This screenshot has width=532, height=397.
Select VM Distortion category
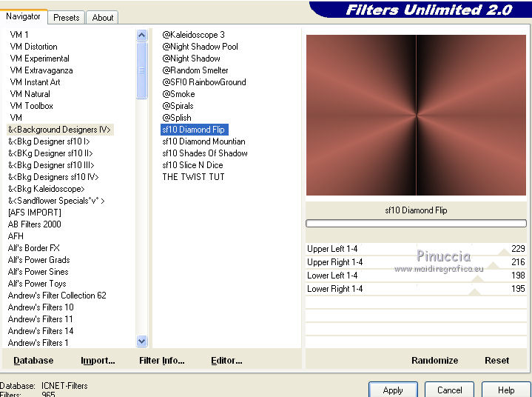click(33, 47)
